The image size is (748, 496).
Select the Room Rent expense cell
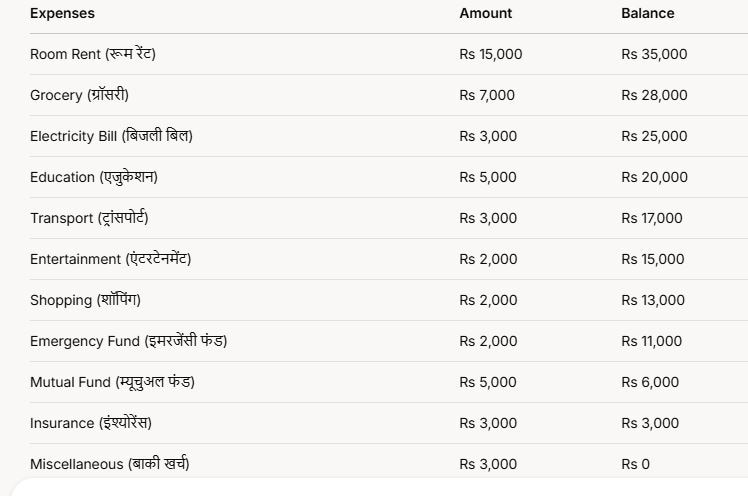[x=93, y=54]
